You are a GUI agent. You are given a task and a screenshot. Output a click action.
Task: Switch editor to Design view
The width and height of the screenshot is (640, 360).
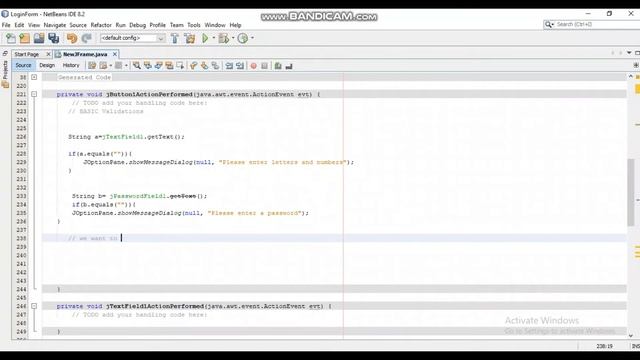click(x=47, y=65)
